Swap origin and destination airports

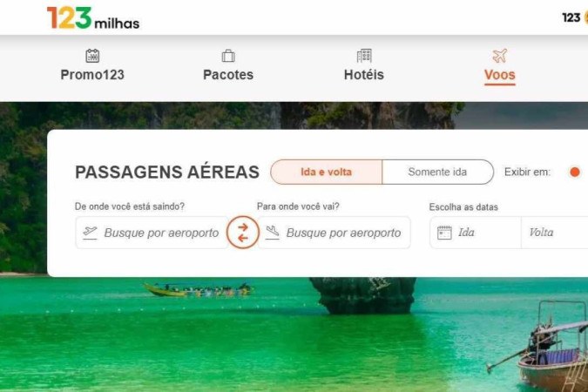coord(243,233)
